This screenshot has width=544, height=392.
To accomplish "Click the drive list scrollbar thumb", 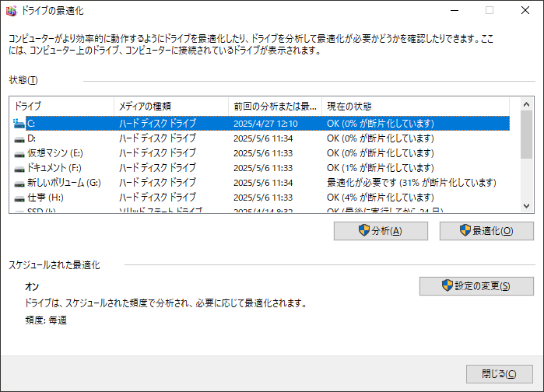I will click(526, 135).
